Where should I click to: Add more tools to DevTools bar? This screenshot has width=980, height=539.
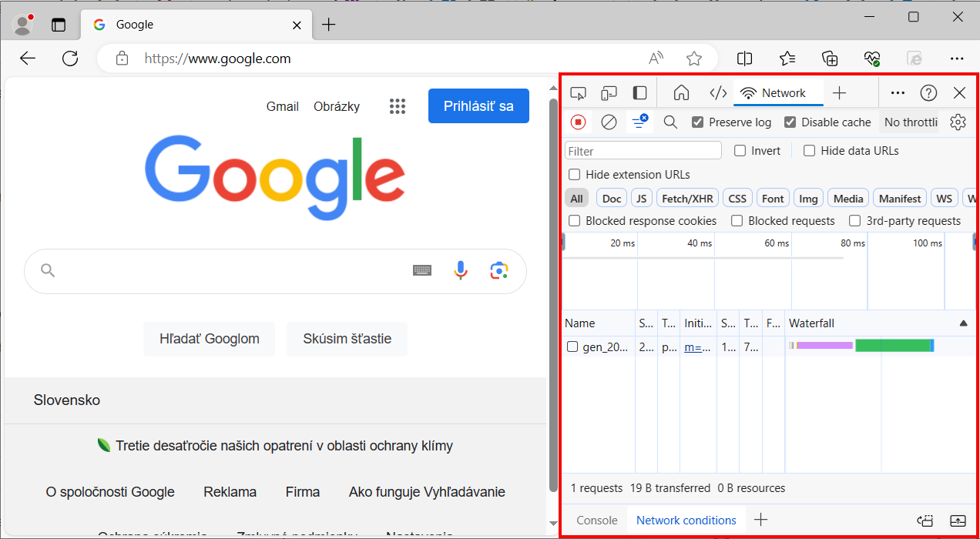pos(840,93)
